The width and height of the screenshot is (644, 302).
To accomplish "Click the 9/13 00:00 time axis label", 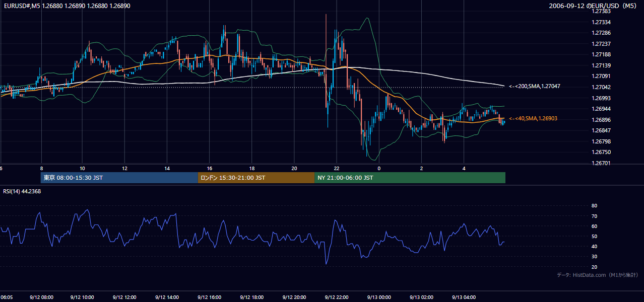I will [x=378, y=297].
